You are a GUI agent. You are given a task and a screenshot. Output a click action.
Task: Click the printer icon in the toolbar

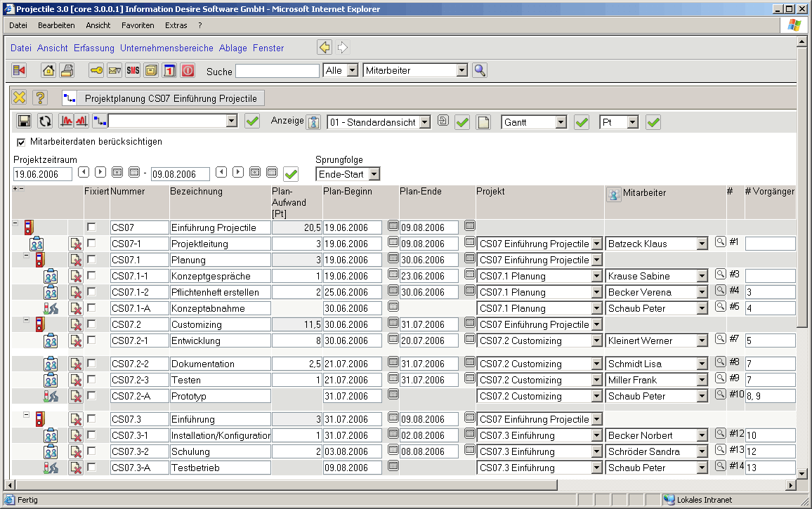click(67, 70)
